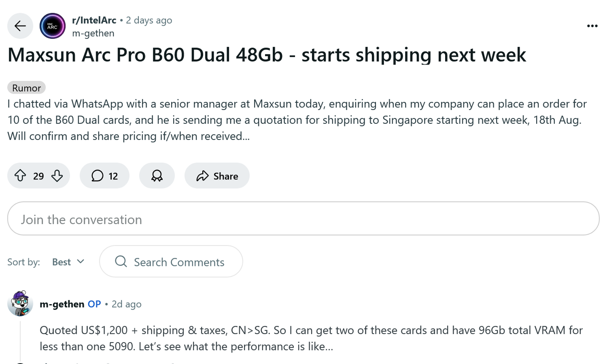The width and height of the screenshot is (607, 364).
Task: Open m-gethen username in the comment
Action: (x=62, y=304)
